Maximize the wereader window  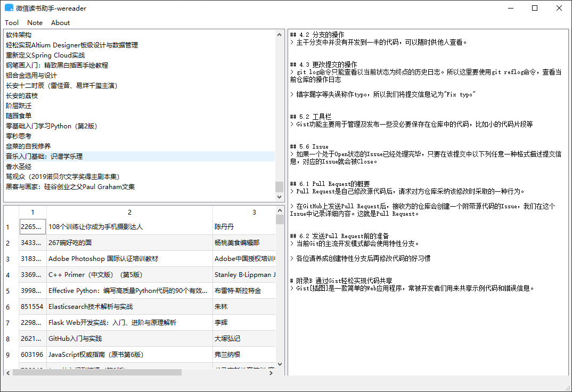click(x=534, y=8)
